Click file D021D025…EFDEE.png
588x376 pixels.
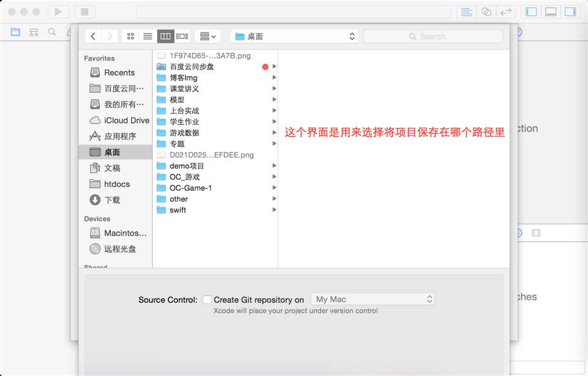click(x=216, y=155)
